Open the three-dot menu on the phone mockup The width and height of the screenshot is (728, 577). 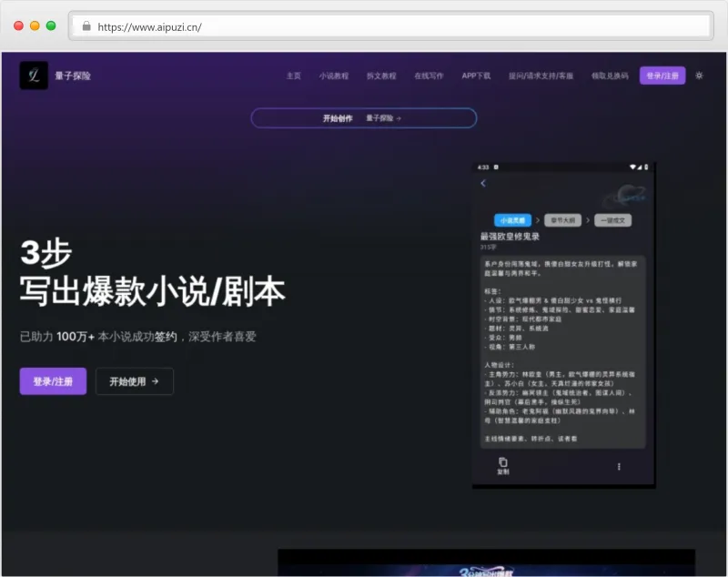619,466
